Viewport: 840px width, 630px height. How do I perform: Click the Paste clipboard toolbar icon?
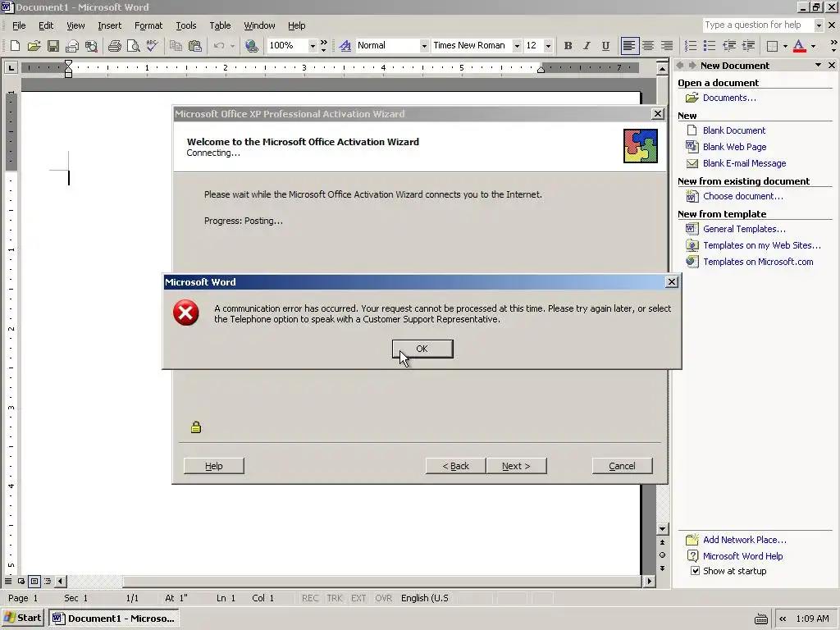pos(195,46)
